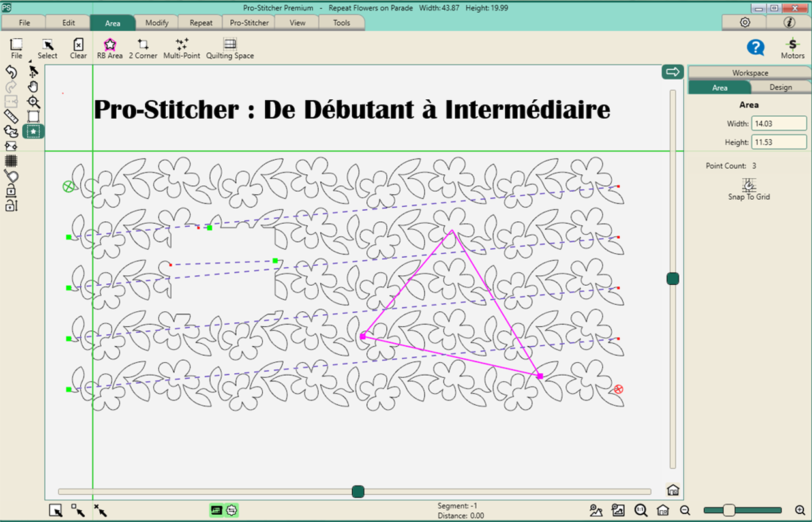Viewport: 812px width, 522px height.
Task: Click remove selection point cursor icon
Action: pyautogui.click(x=100, y=510)
